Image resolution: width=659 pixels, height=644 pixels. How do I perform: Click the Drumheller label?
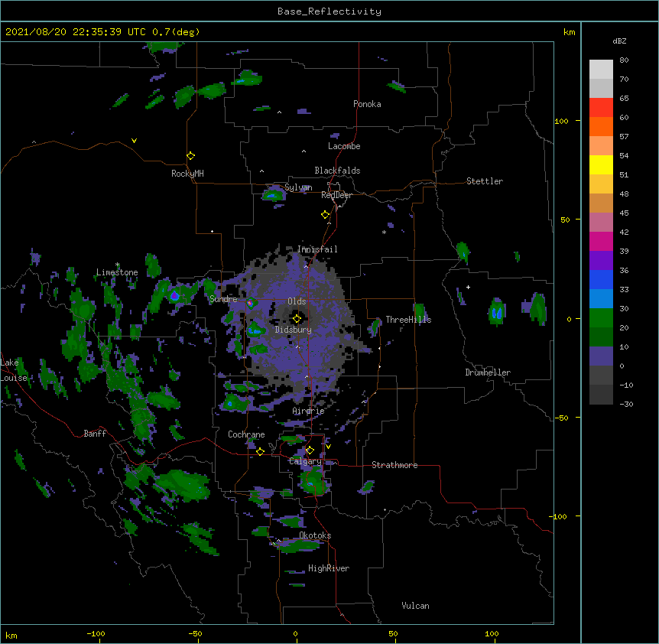pos(488,372)
